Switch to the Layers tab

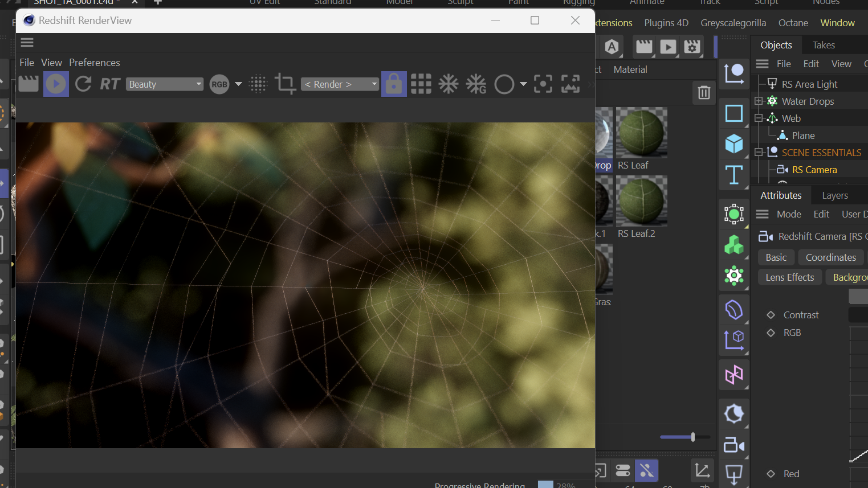coord(835,195)
